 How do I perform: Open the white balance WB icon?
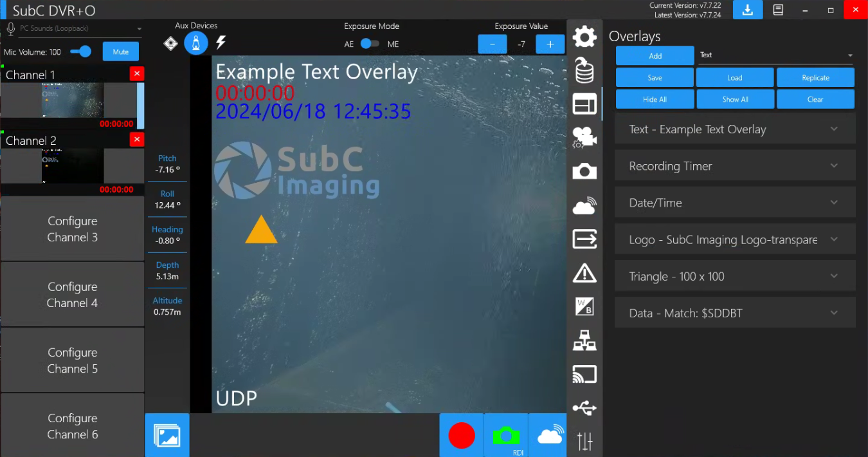(x=584, y=306)
